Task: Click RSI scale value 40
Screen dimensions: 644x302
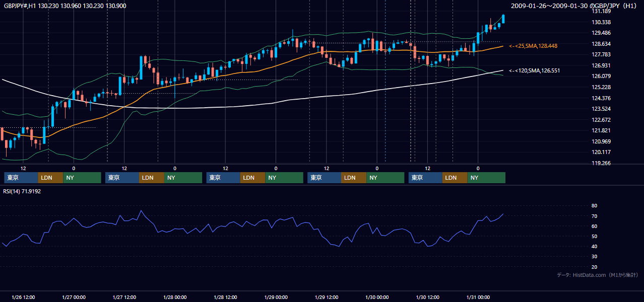Action: point(594,246)
